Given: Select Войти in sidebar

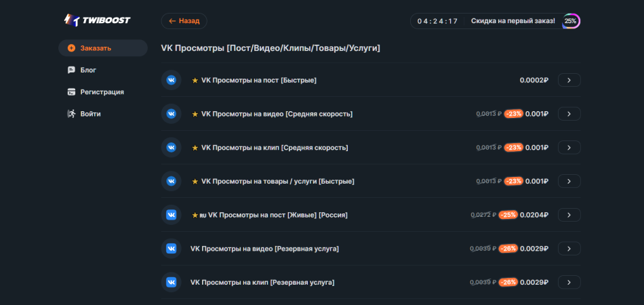Looking at the screenshot, I should (x=90, y=114).
